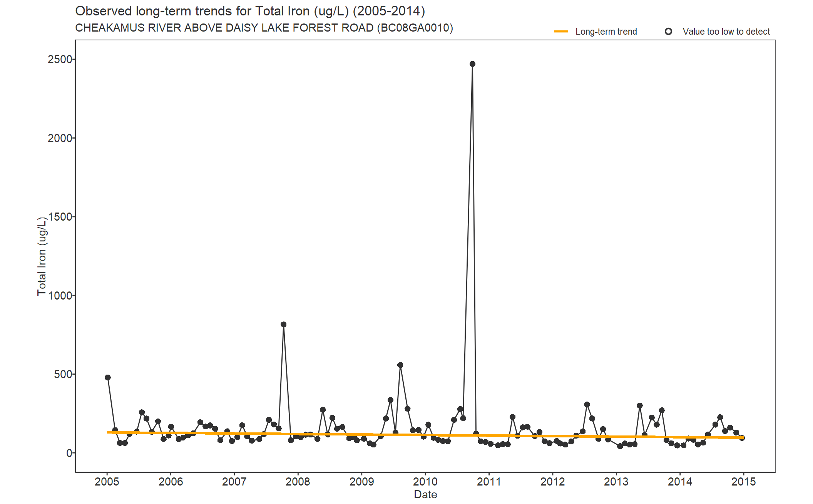The image size is (813, 504).
Task: Click the 'Value too low to detect' legend label
Action: [726, 32]
